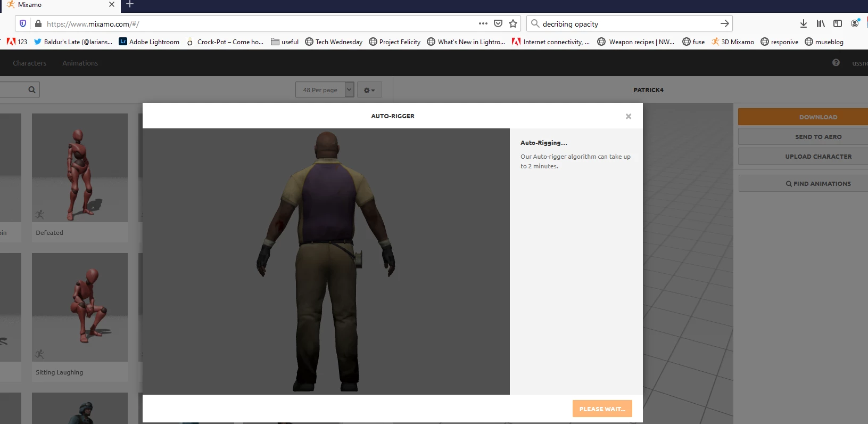Click the PATRICK4 character title
Image resolution: width=868 pixels, height=424 pixels.
(x=648, y=90)
